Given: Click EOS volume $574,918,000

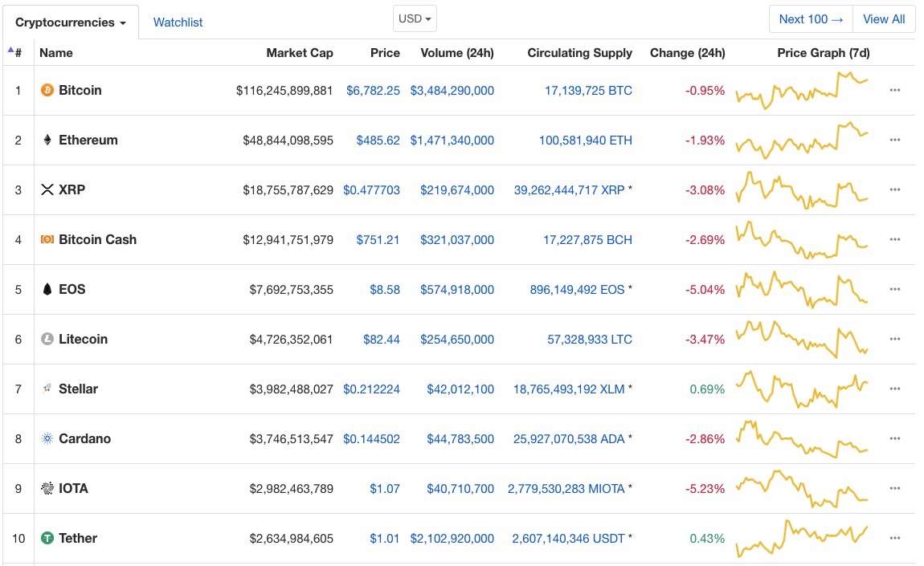Looking at the screenshot, I should (457, 290).
